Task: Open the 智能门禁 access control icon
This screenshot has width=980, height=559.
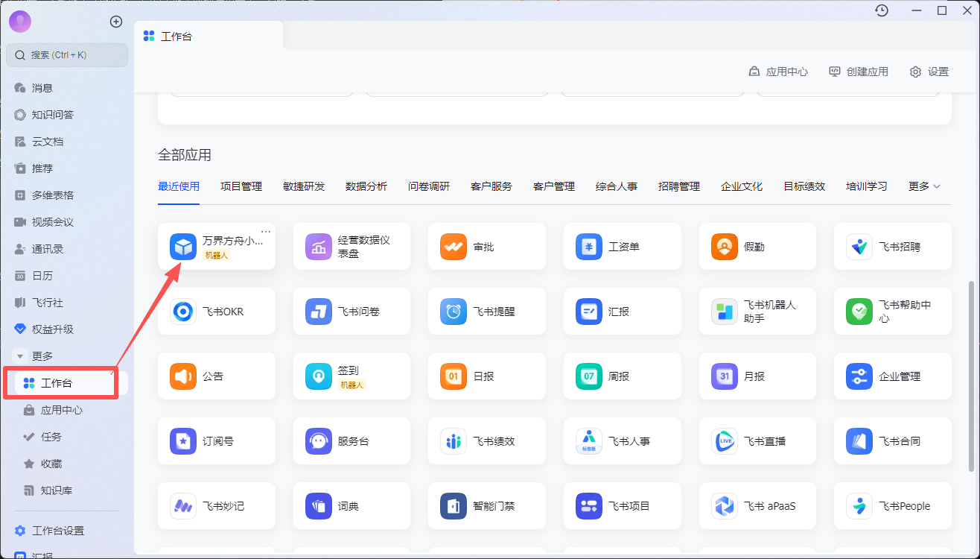Action: 454,506
